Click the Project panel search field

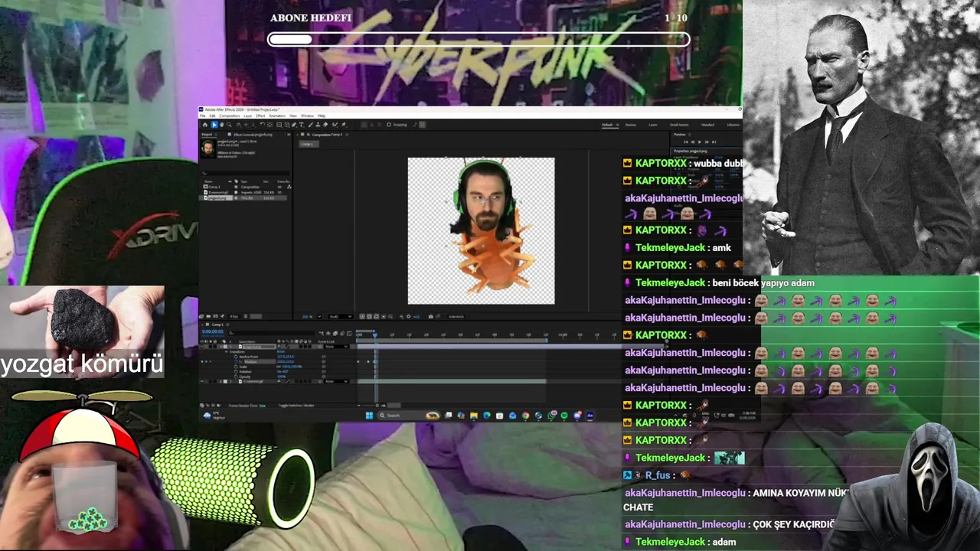(x=245, y=174)
